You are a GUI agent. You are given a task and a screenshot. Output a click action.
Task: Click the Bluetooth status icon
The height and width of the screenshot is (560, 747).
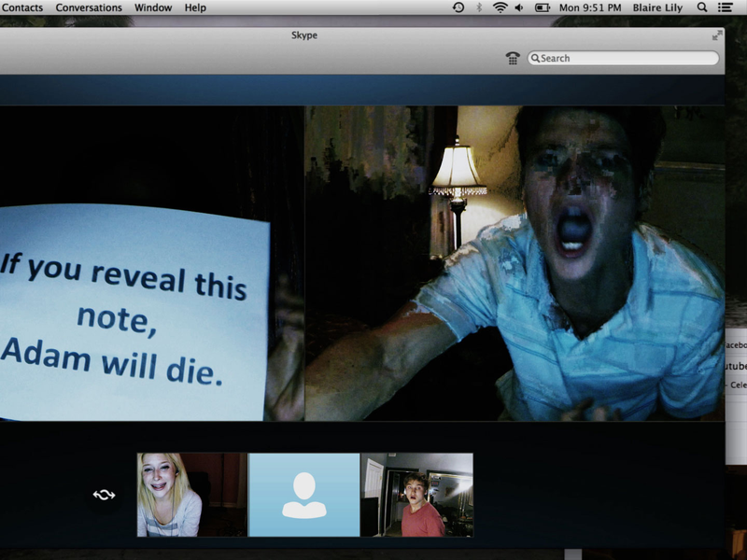(x=479, y=7)
